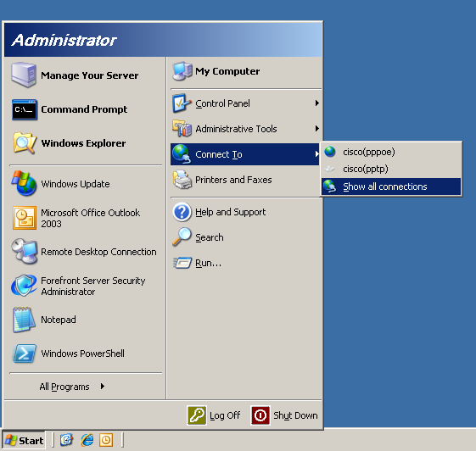Expand the Administrative Tools submenu arrow
476x451 pixels.
317,129
